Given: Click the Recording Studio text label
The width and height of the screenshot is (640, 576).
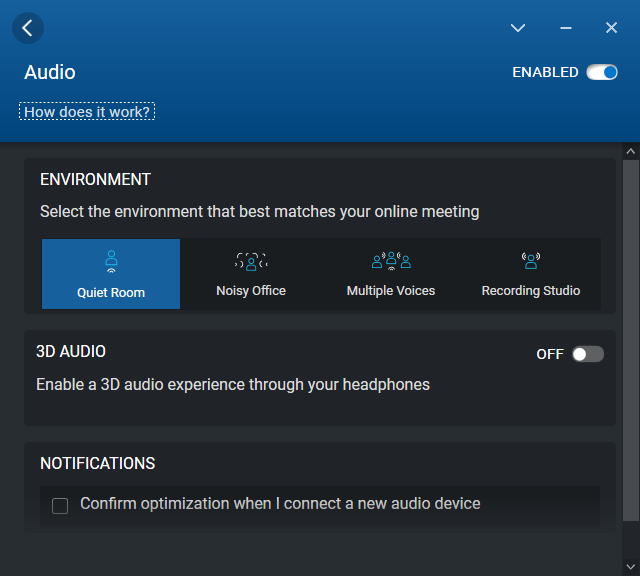Looking at the screenshot, I should point(531,291).
